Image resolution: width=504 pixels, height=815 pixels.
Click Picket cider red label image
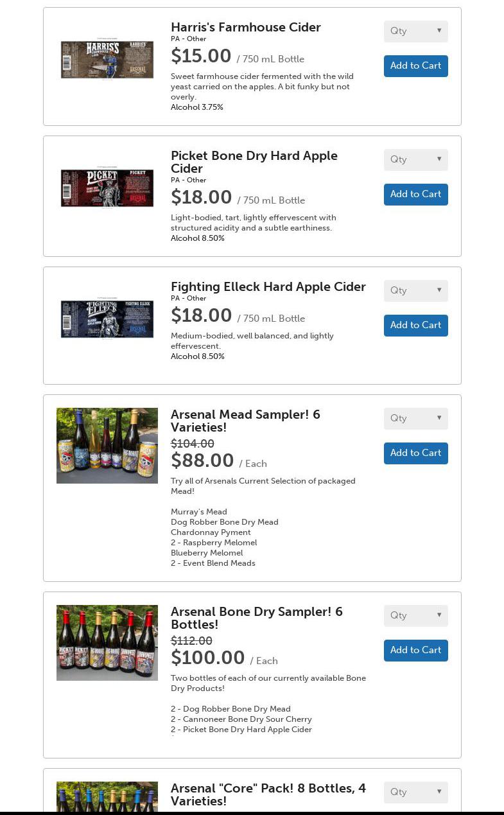[107, 188]
